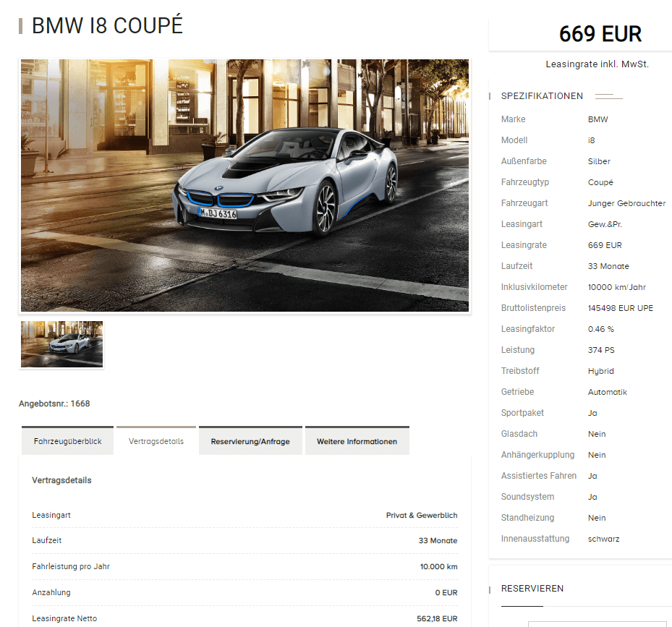672x627 pixels.
Task: Select the Modell value "i8"
Action: [592, 140]
